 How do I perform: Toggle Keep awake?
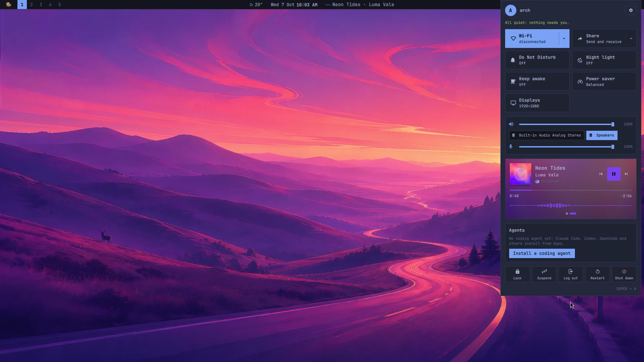coord(537,81)
